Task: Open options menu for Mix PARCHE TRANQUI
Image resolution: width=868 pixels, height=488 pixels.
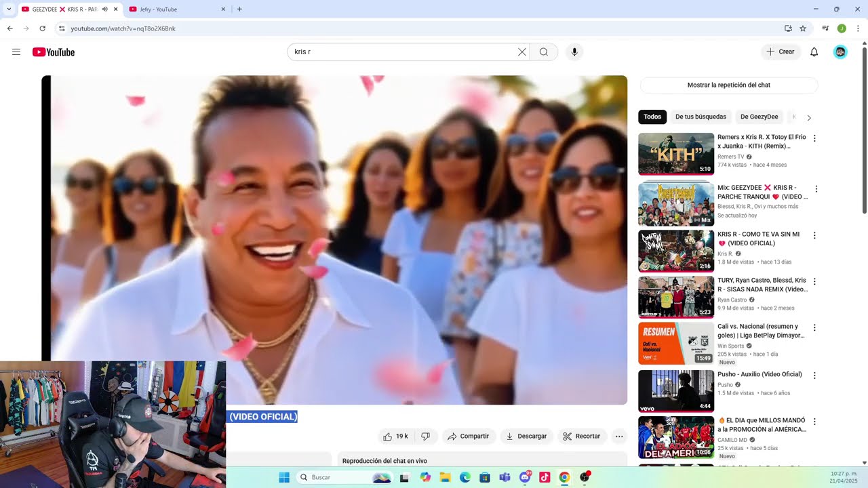Action: [x=816, y=189]
